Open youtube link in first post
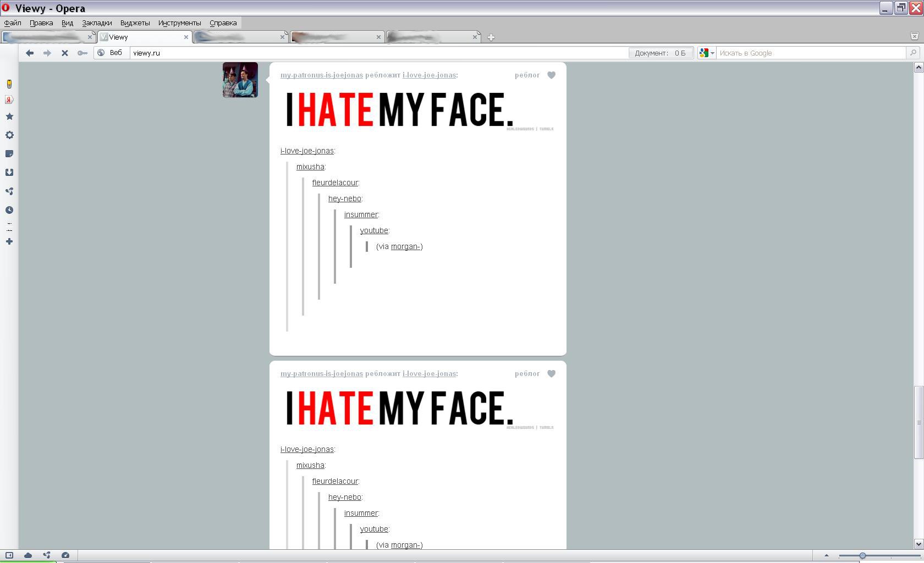924x563 pixels. tap(374, 230)
